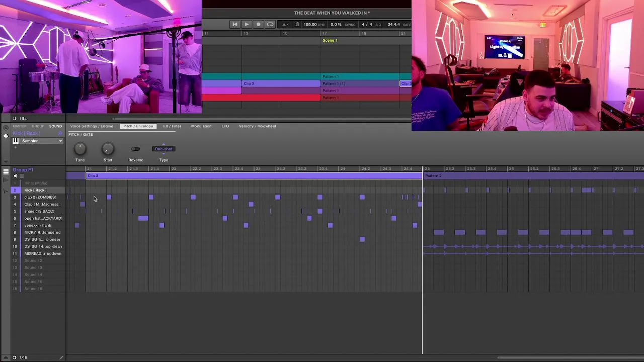The width and height of the screenshot is (644, 362).
Task: Click the restart transport button
Action: point(234,25)
